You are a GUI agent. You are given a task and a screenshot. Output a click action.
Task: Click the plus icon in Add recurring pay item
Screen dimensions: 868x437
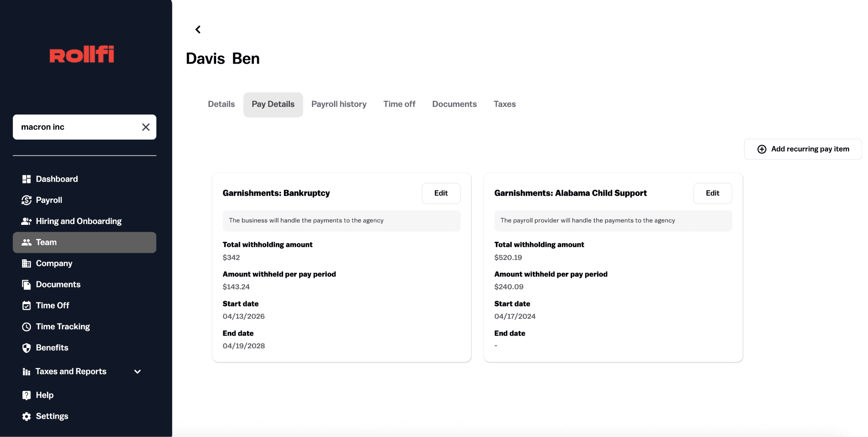762,149
